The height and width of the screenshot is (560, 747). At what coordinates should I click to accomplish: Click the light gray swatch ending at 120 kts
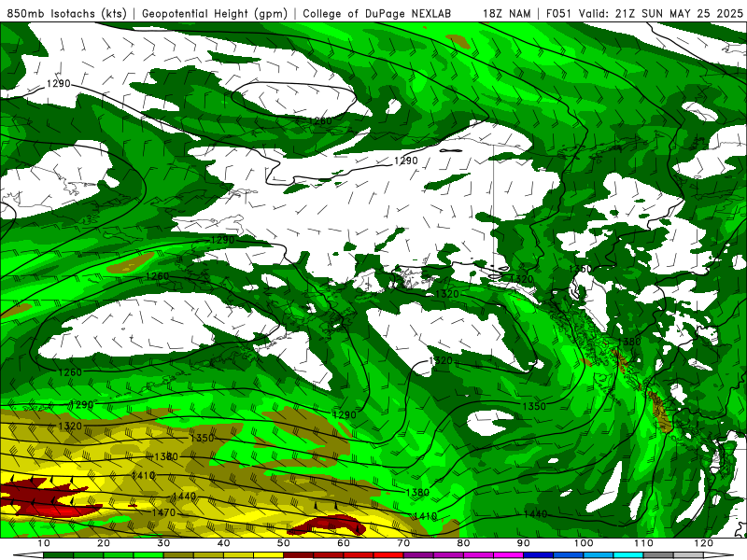pos(688,555)
